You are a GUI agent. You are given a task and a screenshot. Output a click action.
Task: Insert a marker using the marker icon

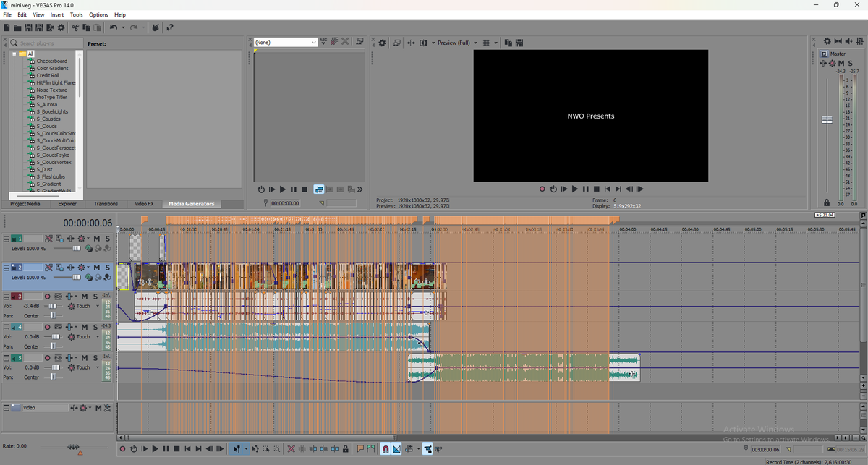[x=360, y=449]
